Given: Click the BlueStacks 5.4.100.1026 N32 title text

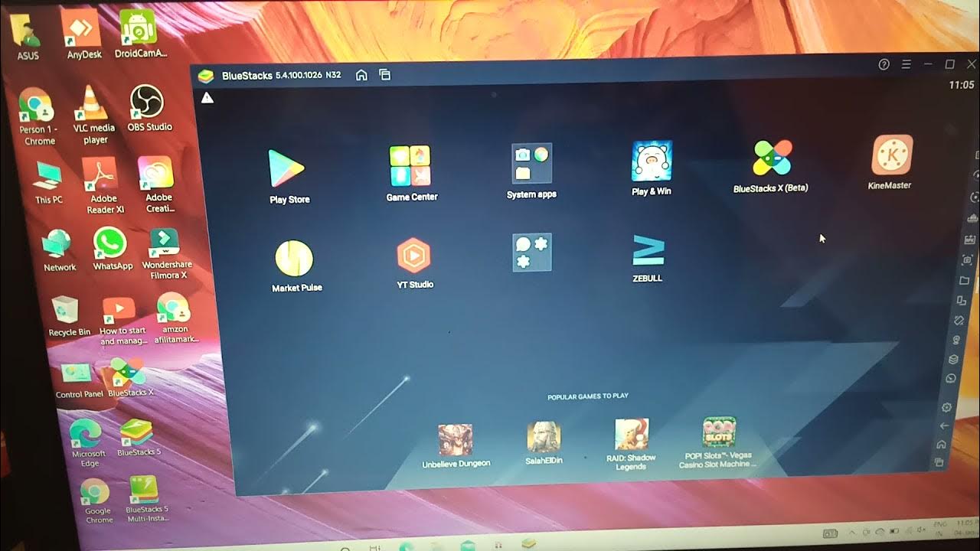Looking at the screenshot, I should (281, 76).
